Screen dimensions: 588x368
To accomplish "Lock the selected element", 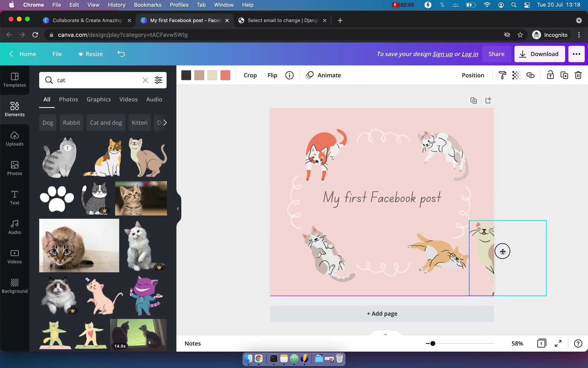I will click(550, 75).
